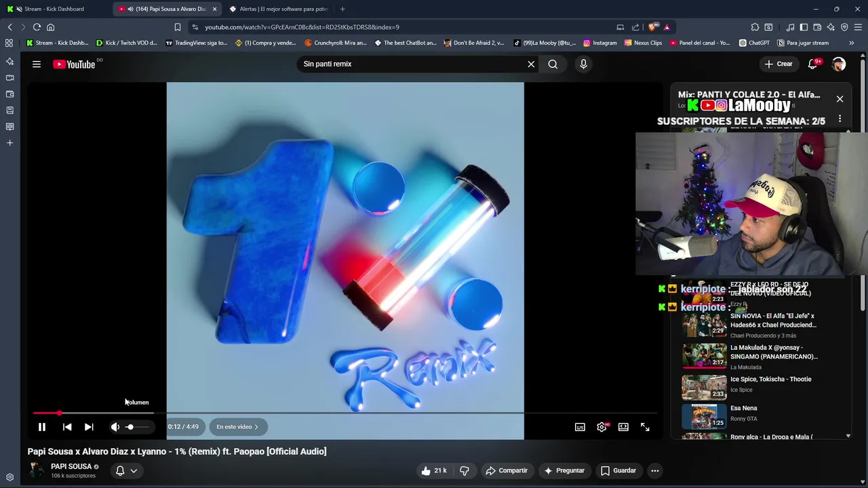Go back with the browser back arrow

pos(9,27)
